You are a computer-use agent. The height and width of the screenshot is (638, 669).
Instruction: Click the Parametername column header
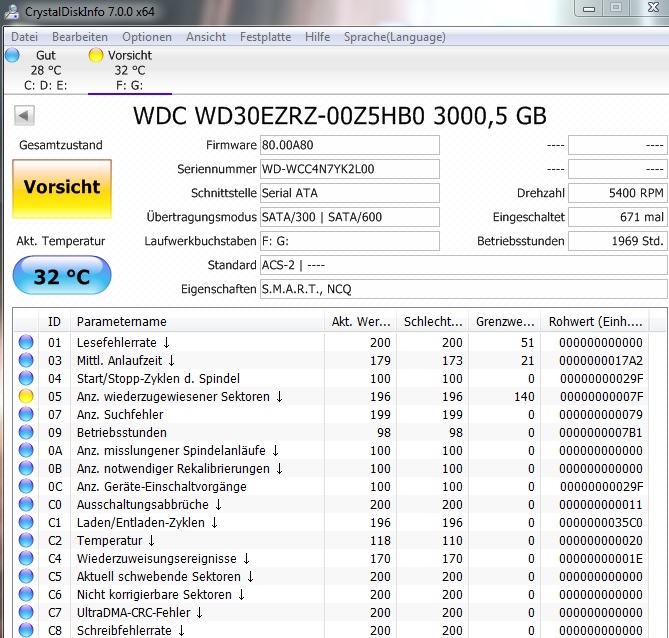(x=197, y=321)
